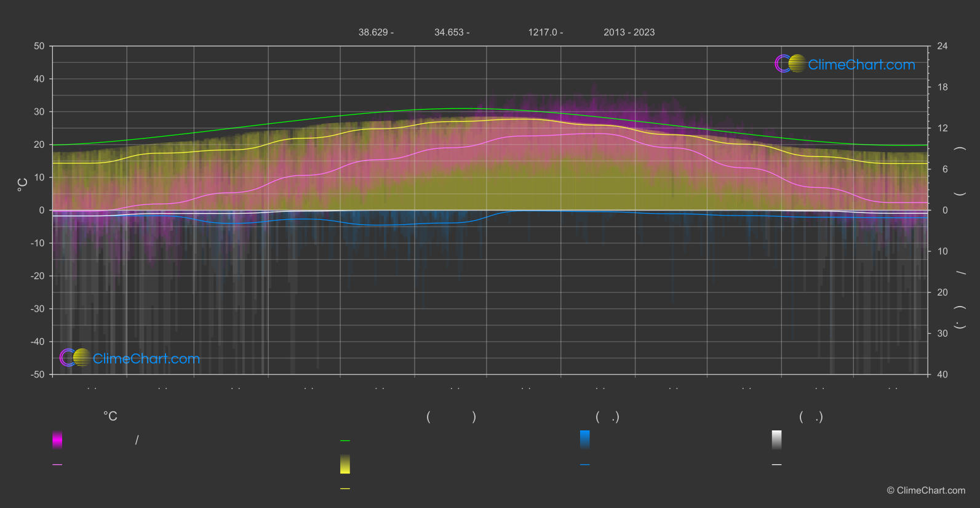The image size is (980, 508).
Task: Click the 30 tick on right axis
Action: (942, 333)
